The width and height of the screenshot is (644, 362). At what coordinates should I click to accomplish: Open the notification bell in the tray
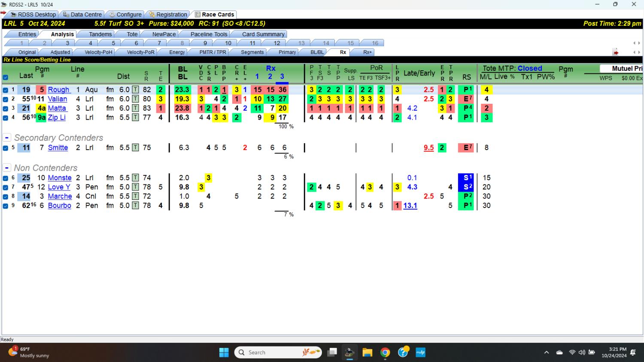(633, 352)
